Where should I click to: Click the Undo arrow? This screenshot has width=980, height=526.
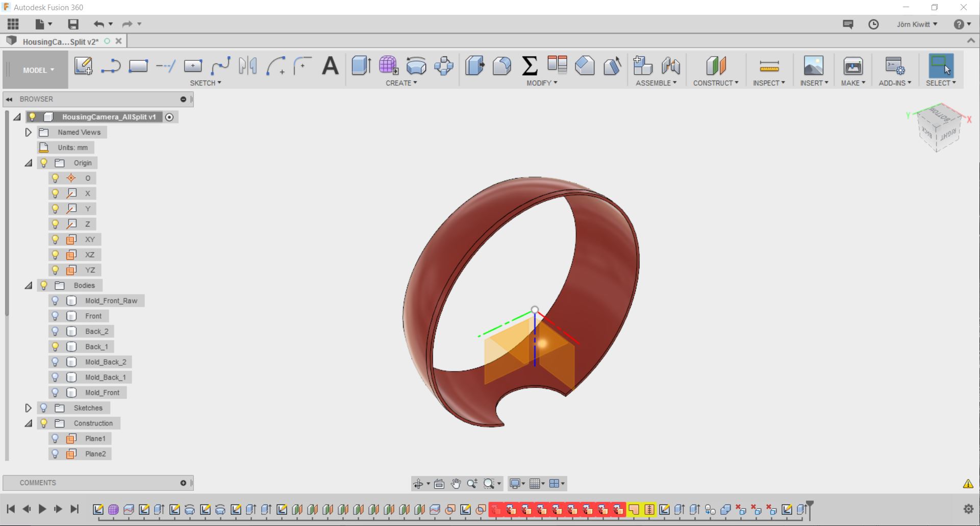coord(98,24)
